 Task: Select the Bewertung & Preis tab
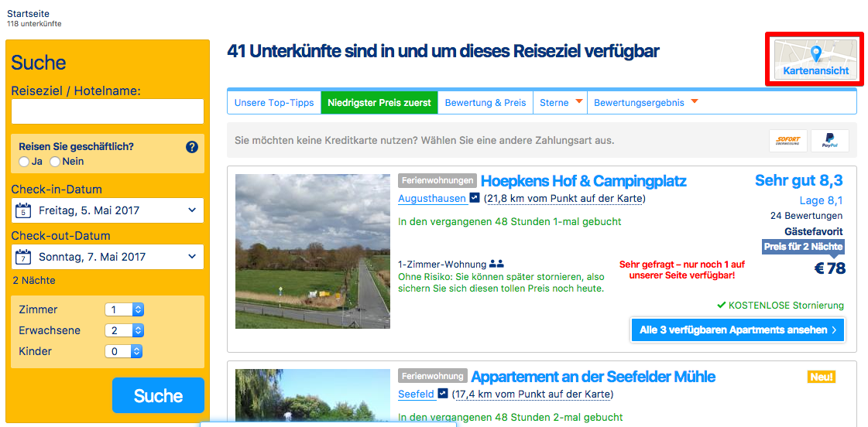pyautogui.click(x=485, y=102)
